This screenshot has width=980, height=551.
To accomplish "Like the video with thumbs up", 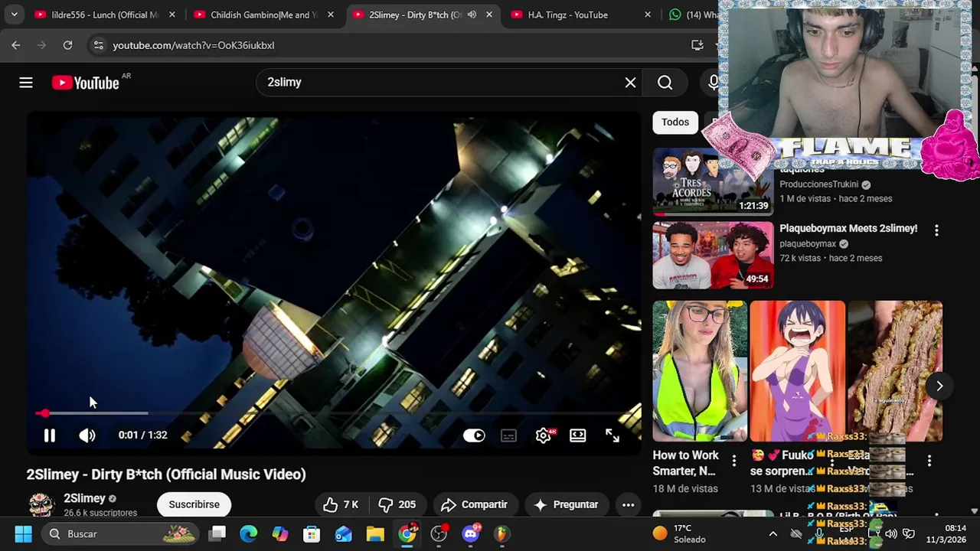I will tap(341, 504).
